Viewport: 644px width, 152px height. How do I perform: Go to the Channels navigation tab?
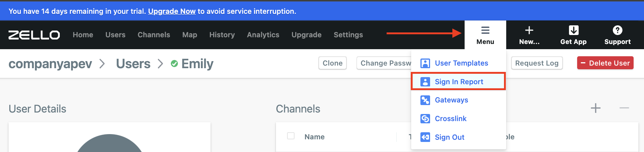(154, 35)
